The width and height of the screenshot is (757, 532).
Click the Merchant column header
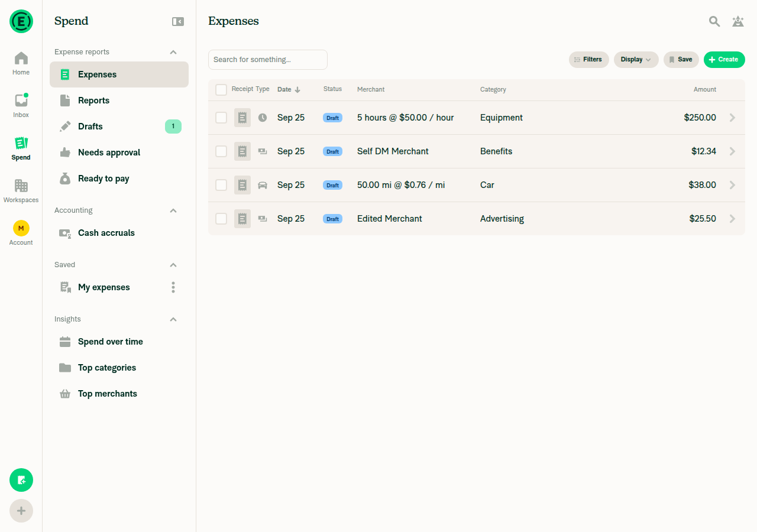pos(371,90)
